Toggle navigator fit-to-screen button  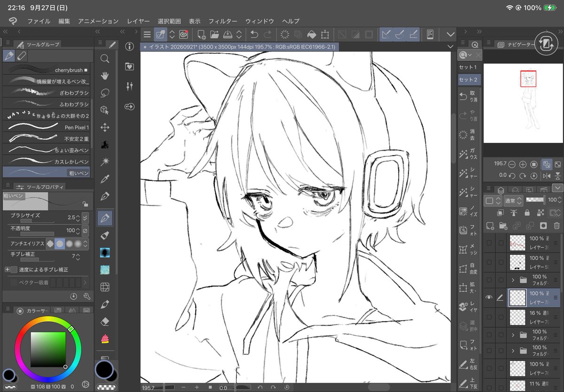pyautogui.click(x=547, y=165)
